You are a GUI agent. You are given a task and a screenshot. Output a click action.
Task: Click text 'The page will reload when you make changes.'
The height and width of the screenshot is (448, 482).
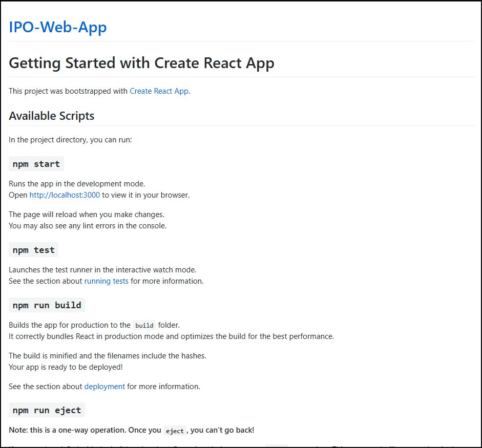(87, 214)
